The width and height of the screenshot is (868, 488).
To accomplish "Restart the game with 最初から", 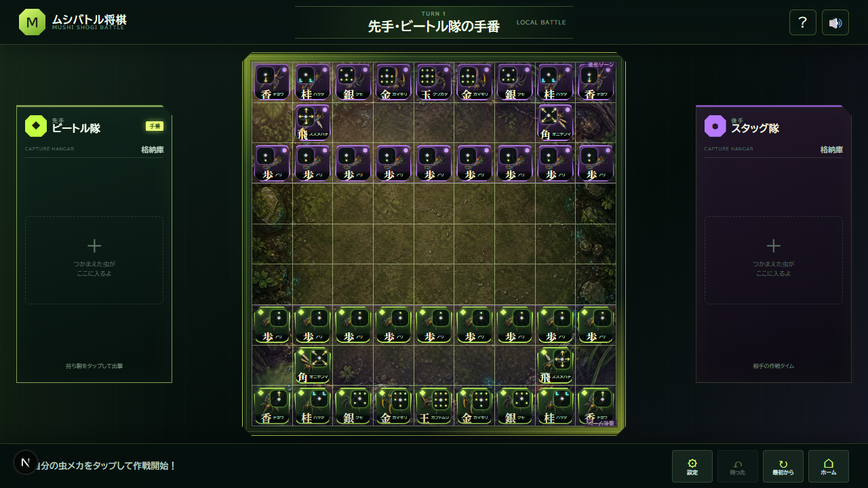I will [783, 466].
